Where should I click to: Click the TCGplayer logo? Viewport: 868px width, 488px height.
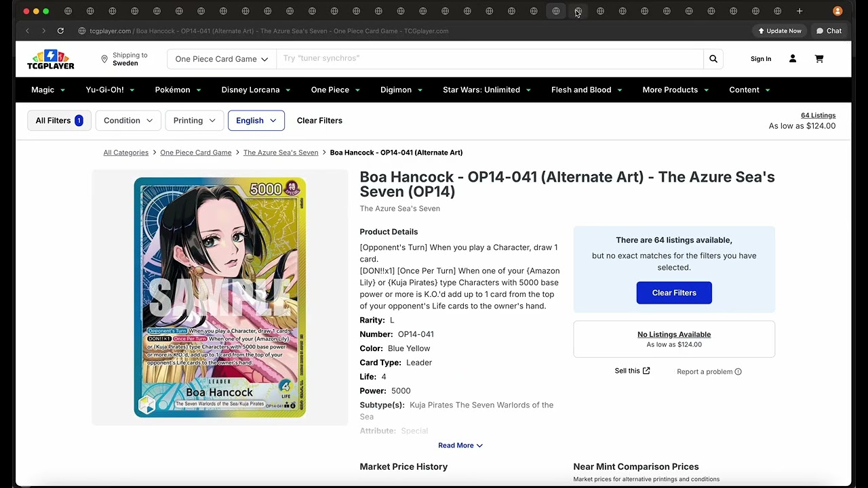51,59
